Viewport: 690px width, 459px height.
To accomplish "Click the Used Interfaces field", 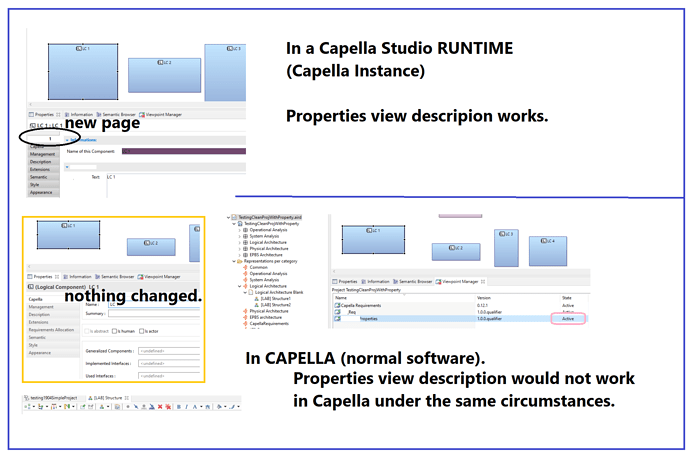I will tap(169, 376).
